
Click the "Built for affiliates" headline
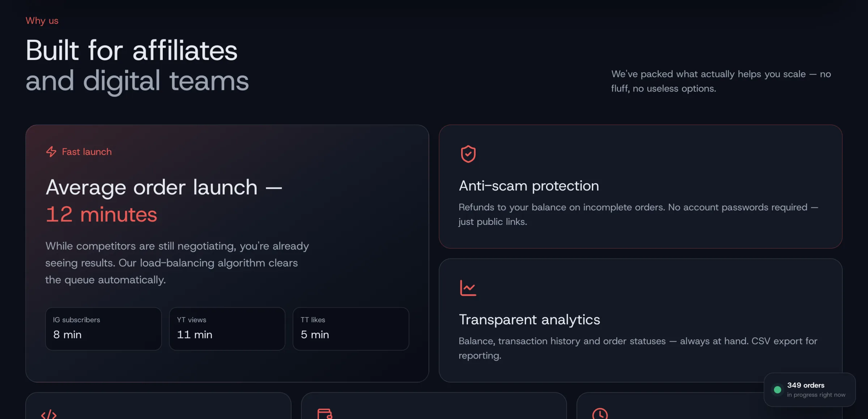click(132, 50)
